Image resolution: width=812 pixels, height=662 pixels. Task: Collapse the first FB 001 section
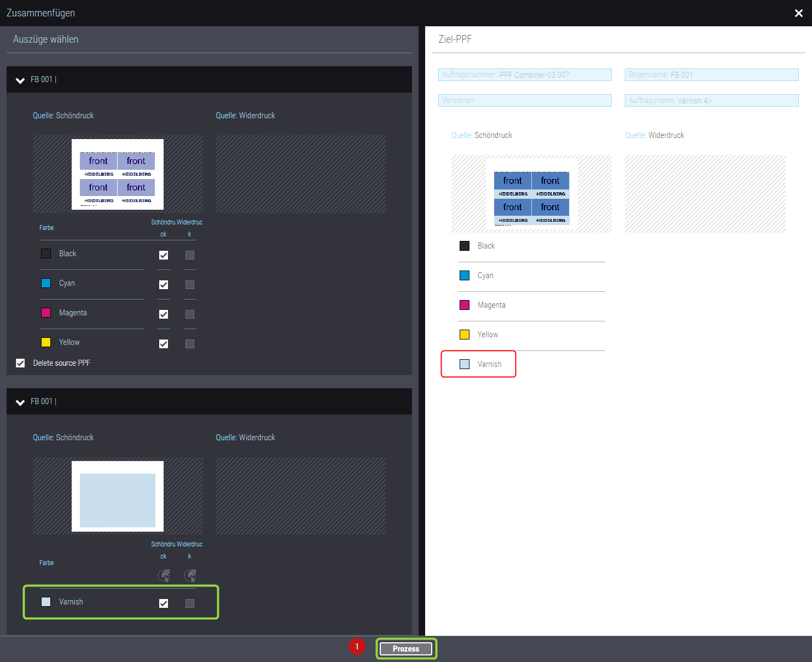[20, 80]
